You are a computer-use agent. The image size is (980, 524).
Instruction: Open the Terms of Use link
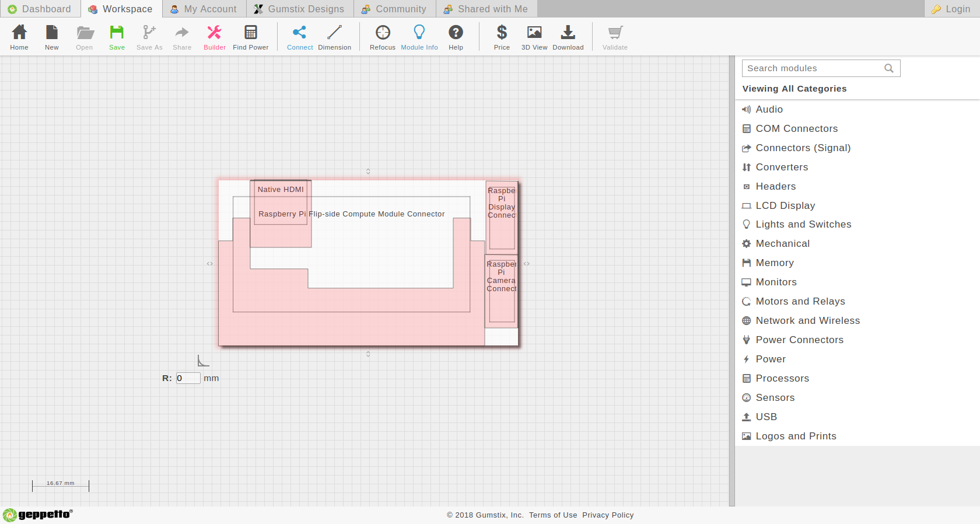tap(553, 515)
